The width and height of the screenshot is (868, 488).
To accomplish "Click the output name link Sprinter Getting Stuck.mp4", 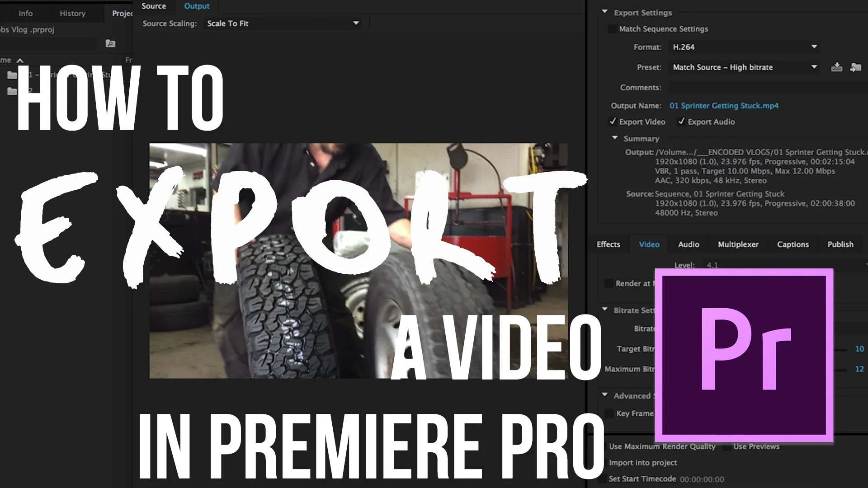I will tap(724, 106).
